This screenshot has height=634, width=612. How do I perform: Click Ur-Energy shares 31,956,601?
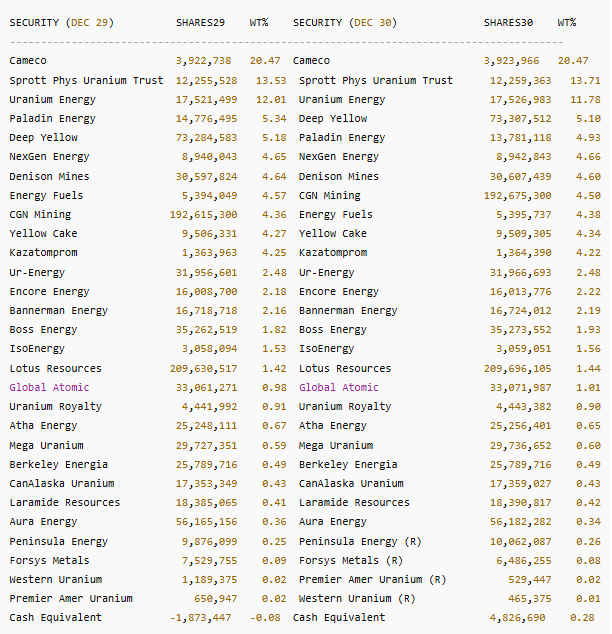(206, 273)
